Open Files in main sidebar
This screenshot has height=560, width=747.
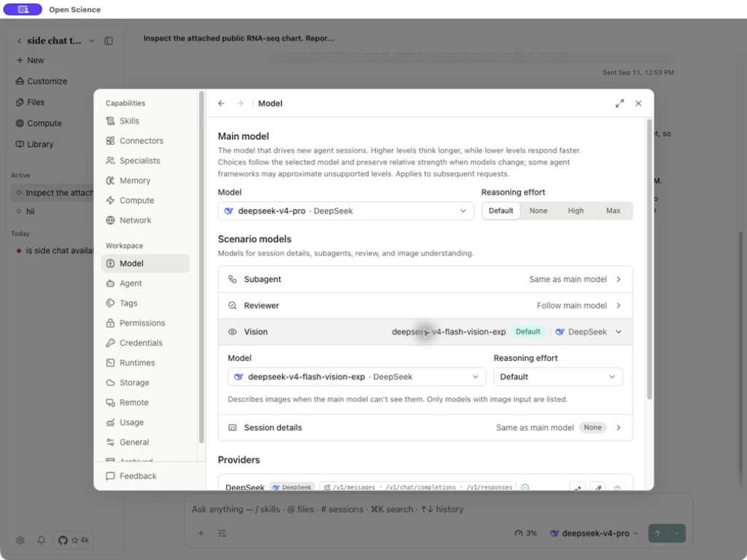(x=30, y=102)
